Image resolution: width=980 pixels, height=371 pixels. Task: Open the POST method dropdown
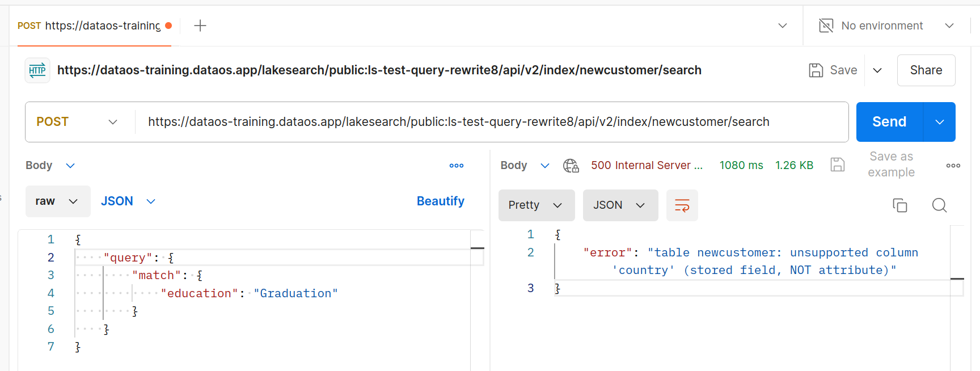click(77, 122)
